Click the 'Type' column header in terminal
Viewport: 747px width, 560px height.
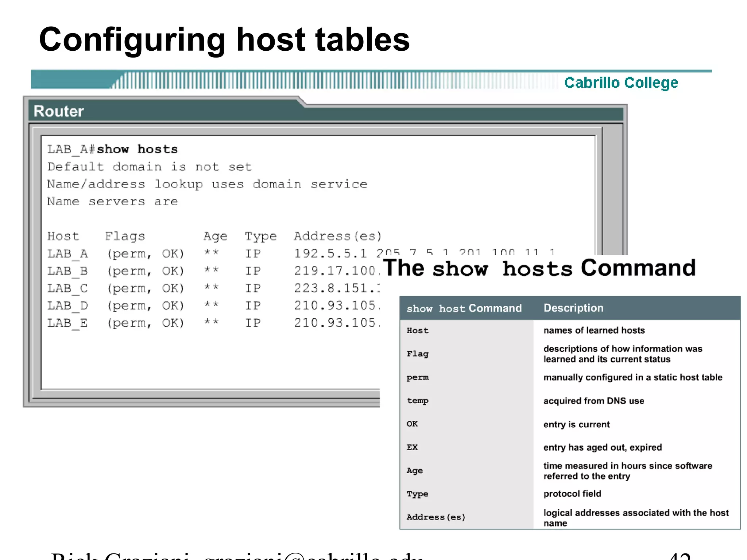260,236
